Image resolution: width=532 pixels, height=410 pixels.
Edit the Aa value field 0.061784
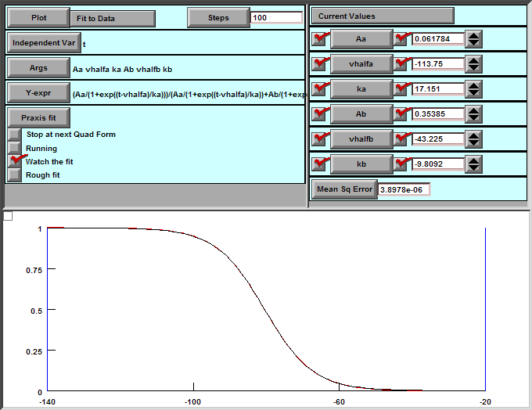click(x=437, y=39)
